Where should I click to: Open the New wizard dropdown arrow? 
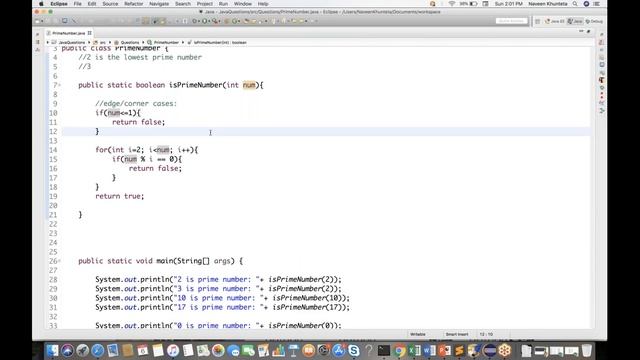click(x=42, y=21)
